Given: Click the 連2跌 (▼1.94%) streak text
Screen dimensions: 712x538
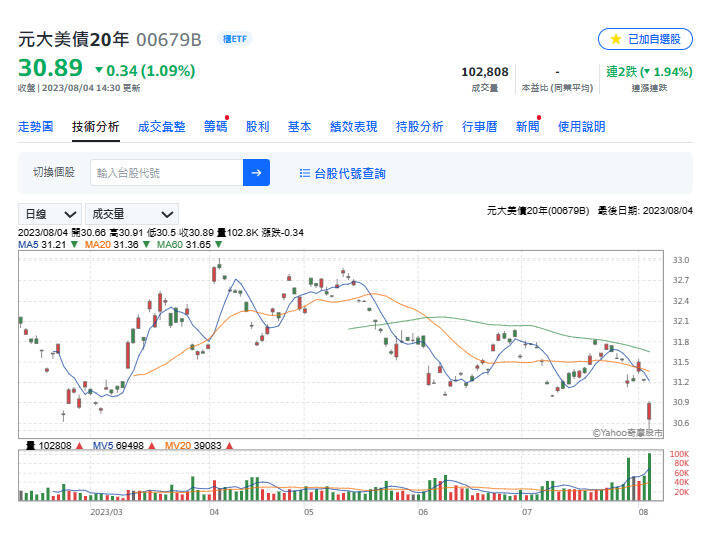Looking at the screenshot, I should tap(649, 72).
